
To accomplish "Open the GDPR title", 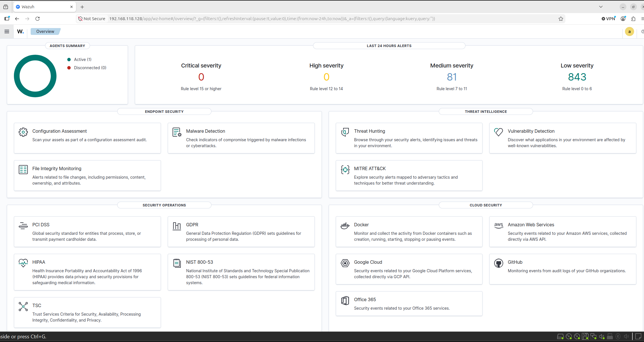I will click(192, 225).
